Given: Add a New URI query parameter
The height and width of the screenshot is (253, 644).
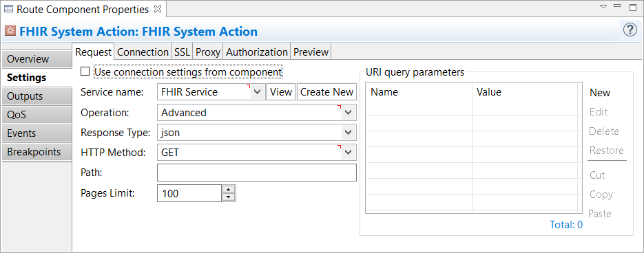Looking at the screenshot, I should pos(600,93).
